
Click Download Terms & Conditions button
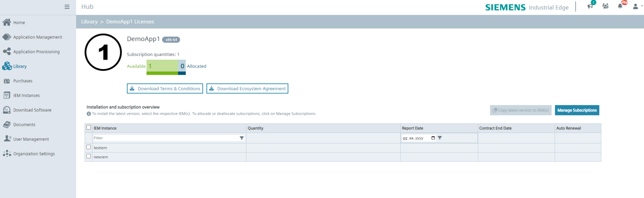(x=165, y=89)
